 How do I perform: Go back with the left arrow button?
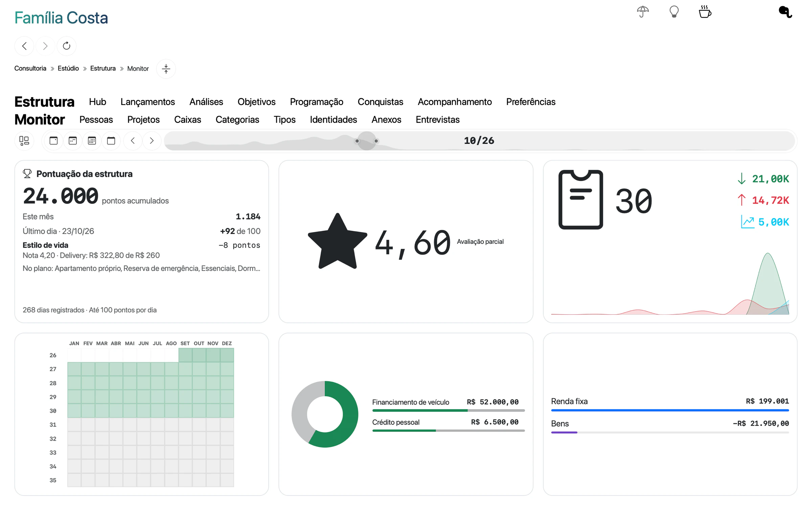tap(24, 46)
